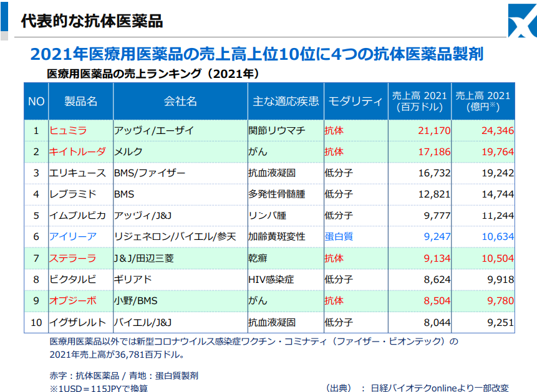Click company cell BMS/ファイザー
The image size is (537, 392).
[x=150, y=173]
